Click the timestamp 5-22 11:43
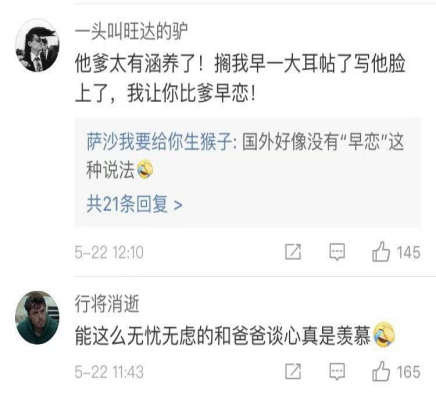This screenshot has width=436, height=396. (109, 372)
